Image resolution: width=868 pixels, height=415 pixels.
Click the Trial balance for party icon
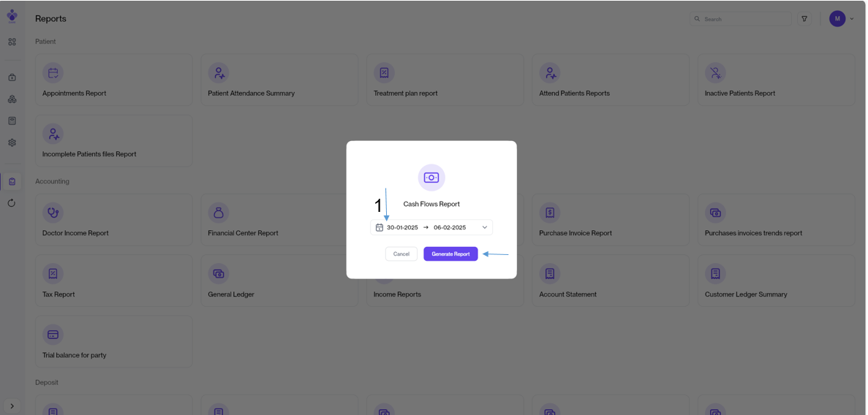53,335
